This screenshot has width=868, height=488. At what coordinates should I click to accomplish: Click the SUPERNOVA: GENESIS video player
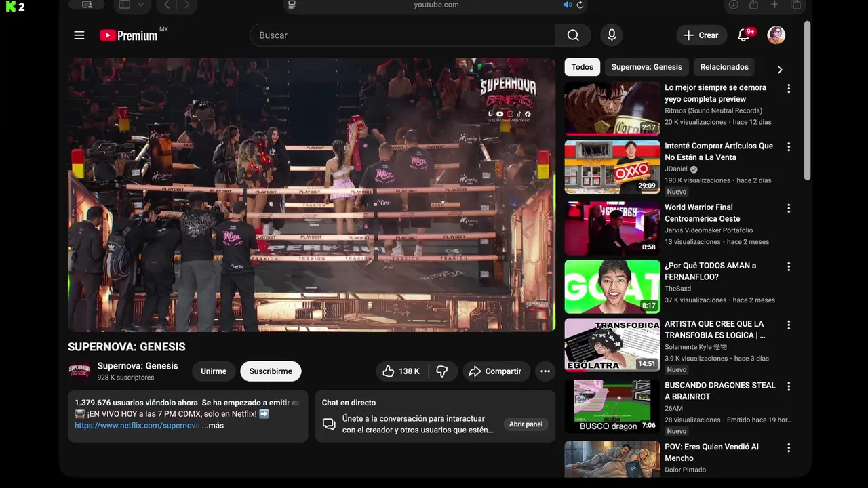click(311, 195)
